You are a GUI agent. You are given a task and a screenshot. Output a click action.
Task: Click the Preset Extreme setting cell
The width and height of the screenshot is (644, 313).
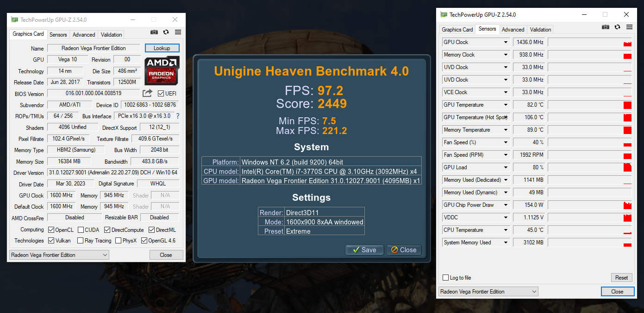pyautogui.click(x=325, y=231)
